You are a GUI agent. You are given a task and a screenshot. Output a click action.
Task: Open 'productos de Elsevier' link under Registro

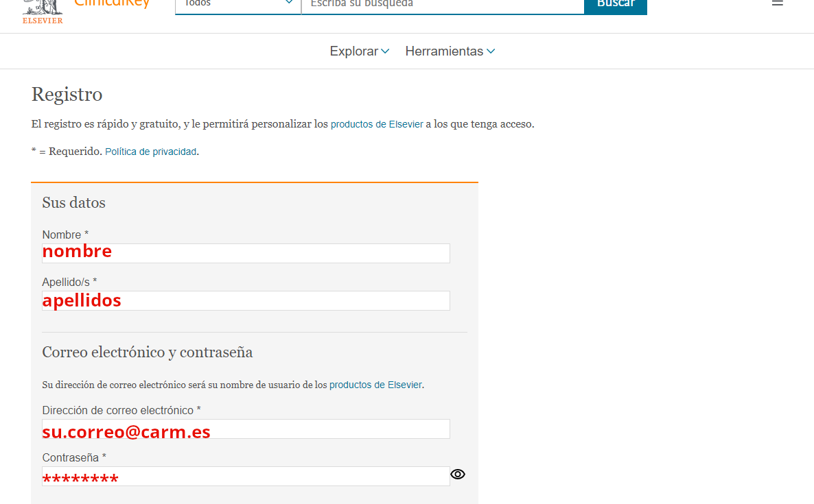coord(377,125)
